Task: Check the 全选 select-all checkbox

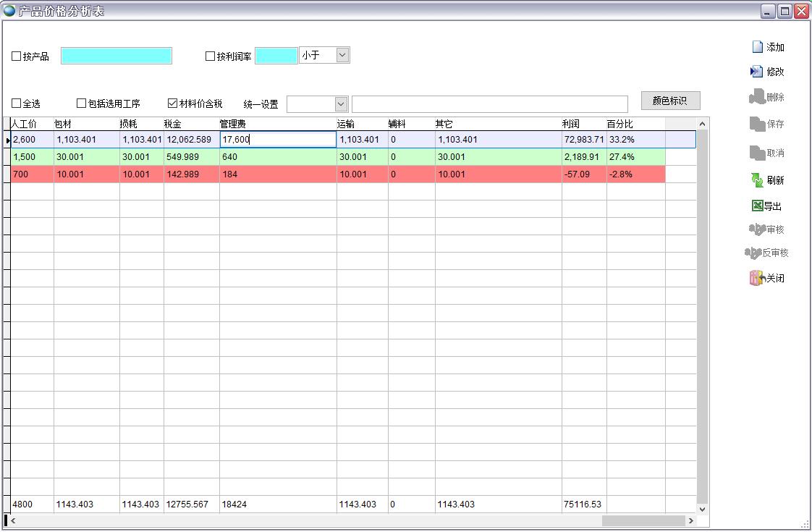Action: (17, 104)
